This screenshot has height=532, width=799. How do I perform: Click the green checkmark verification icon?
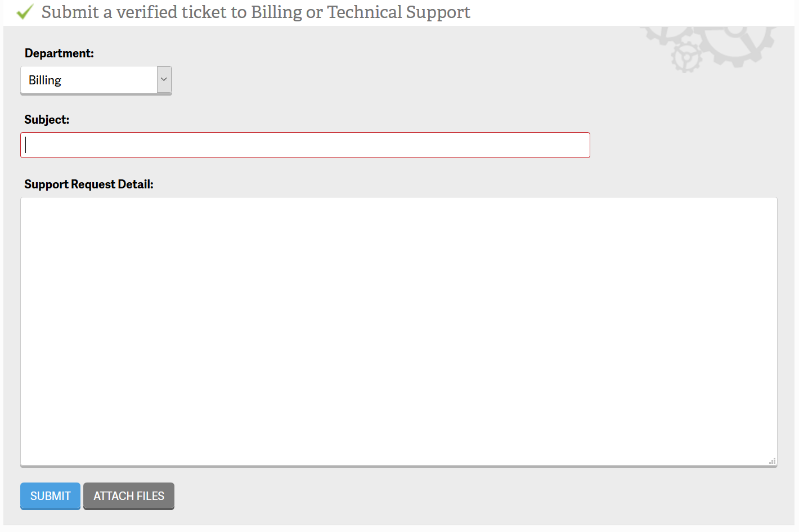(x=24, y=11)
